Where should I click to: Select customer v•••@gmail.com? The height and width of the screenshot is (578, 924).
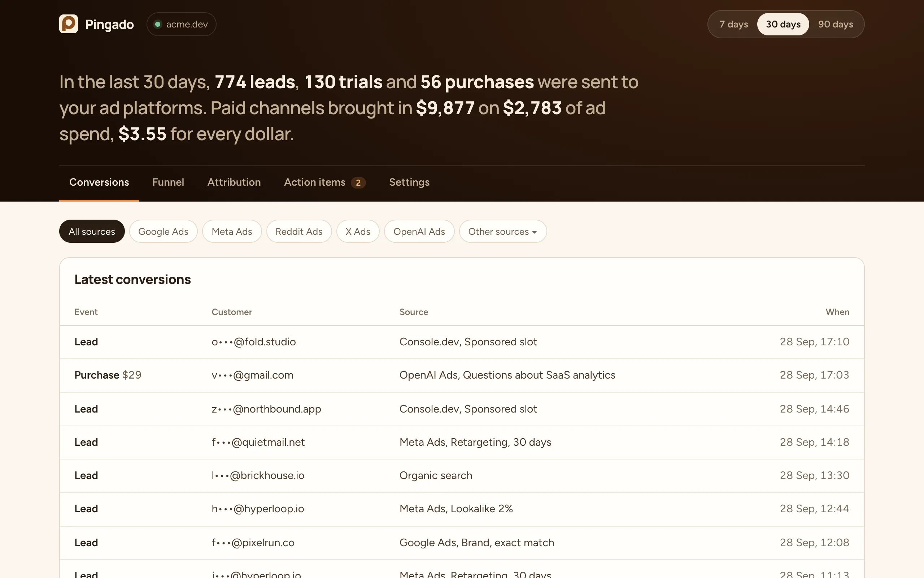pyautogui.click(x=252, y=375)
